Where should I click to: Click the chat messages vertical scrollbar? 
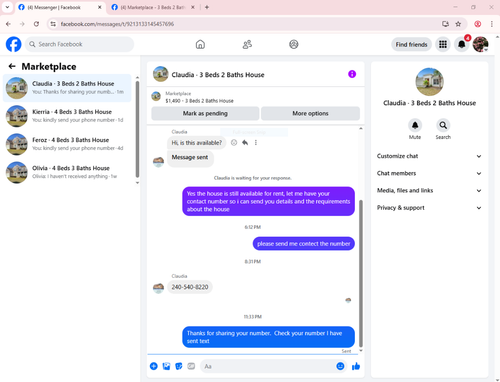tap(361, 273)
